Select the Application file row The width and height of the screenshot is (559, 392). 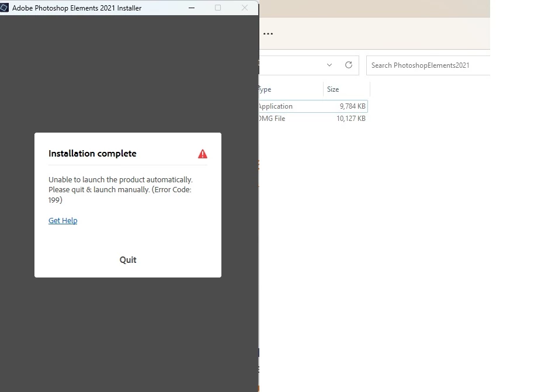click(x=313, y=106)
